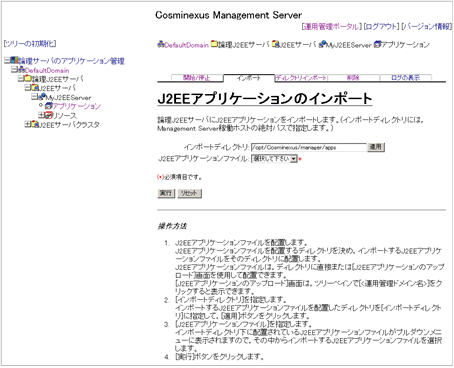Click the J2EEサーバクラスタ tree icon
This screenshot has width=454, height=368.
click(35, 124)
